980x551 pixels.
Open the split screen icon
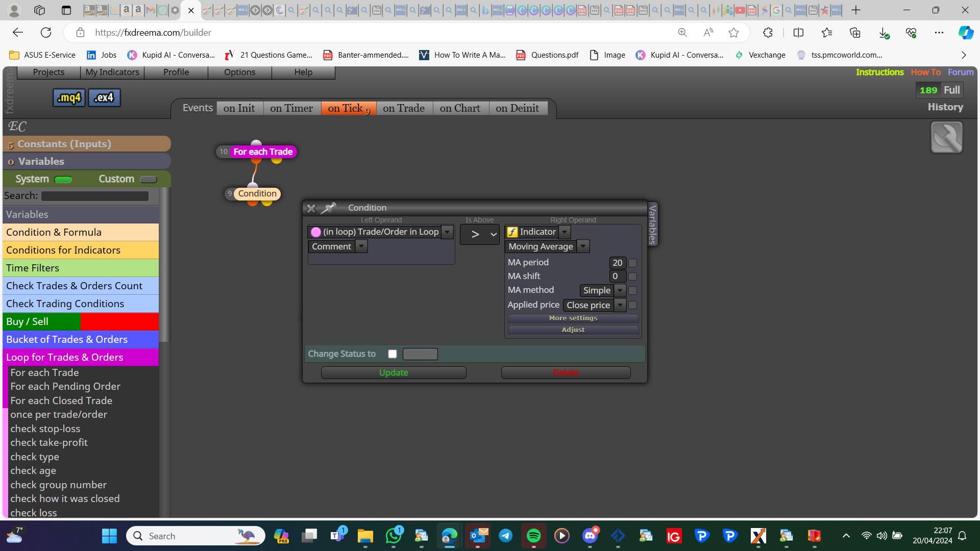[x=798, y=33]
